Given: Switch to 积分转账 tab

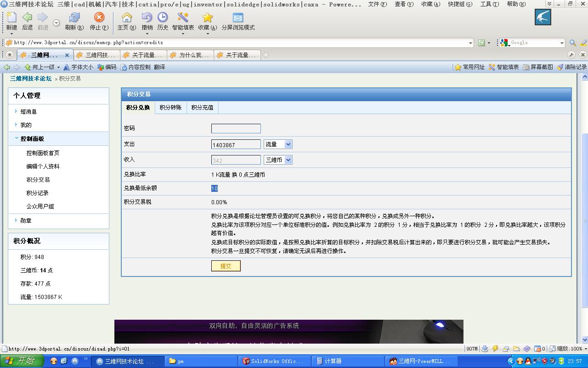Looking at the screenshot, I should [x=170, y=108].
